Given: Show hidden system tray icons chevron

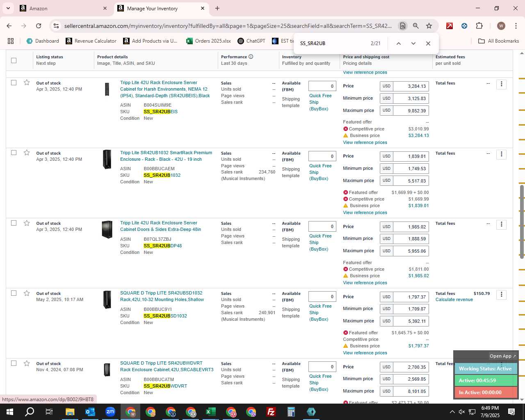Looking at the screenshot, I should [452, 412].
